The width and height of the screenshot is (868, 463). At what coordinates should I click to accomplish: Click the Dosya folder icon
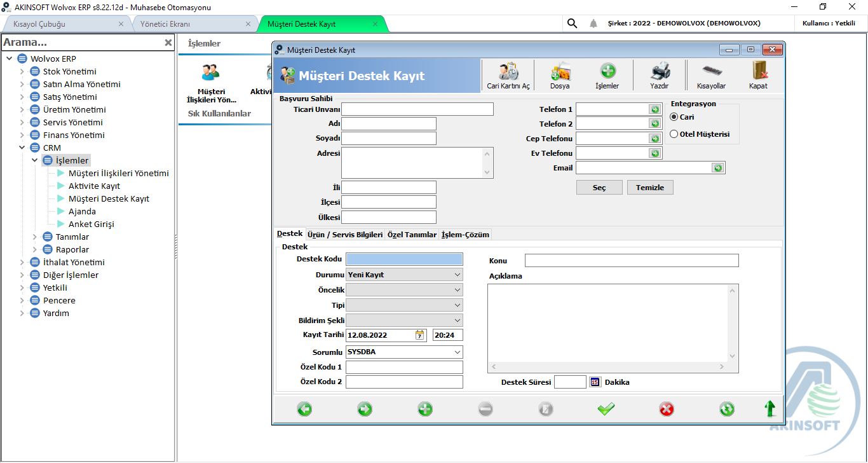560,71
